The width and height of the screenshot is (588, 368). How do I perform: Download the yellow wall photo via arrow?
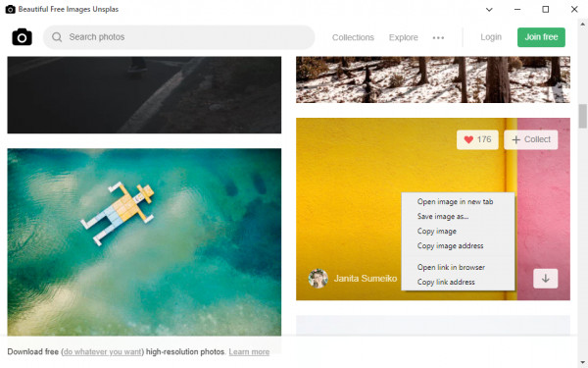(x=545, y=279)
